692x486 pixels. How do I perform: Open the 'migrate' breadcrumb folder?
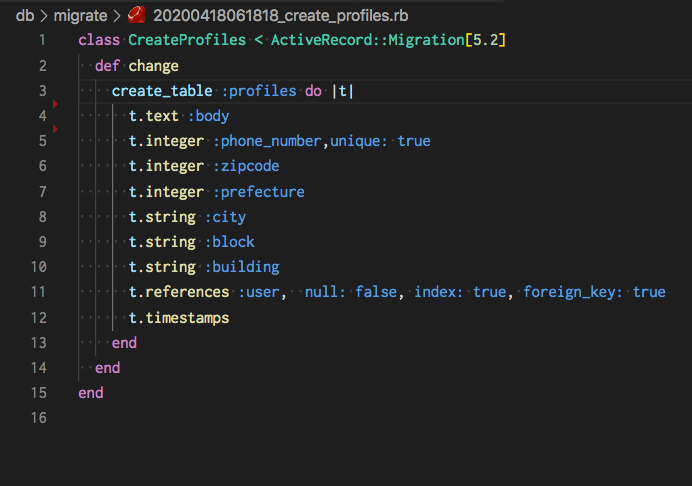point(80,16)
